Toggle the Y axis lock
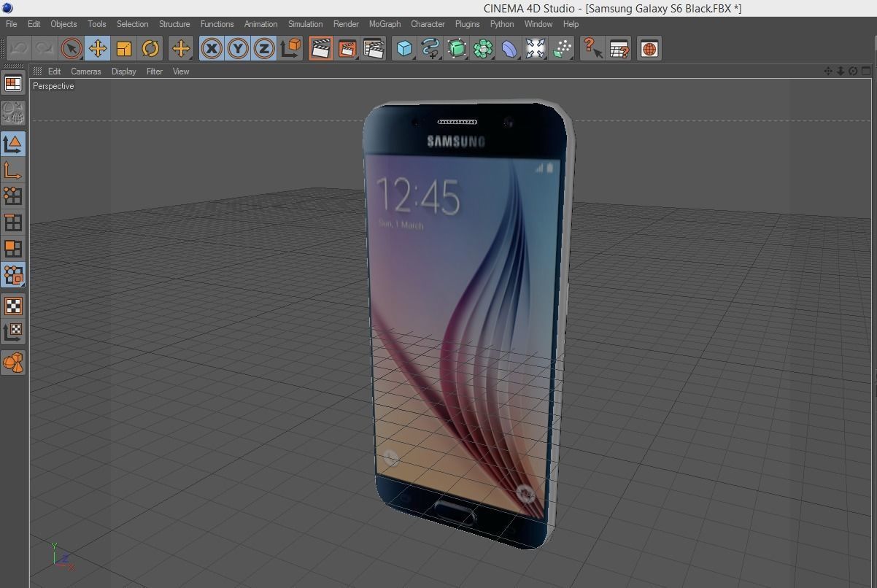877x588 pixels. coord(238,49)
